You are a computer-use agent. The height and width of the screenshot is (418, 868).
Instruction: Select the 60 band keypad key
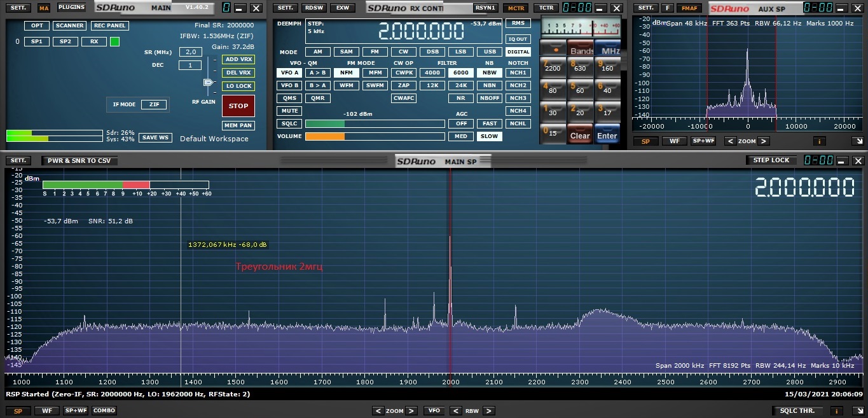click(580, 90)
